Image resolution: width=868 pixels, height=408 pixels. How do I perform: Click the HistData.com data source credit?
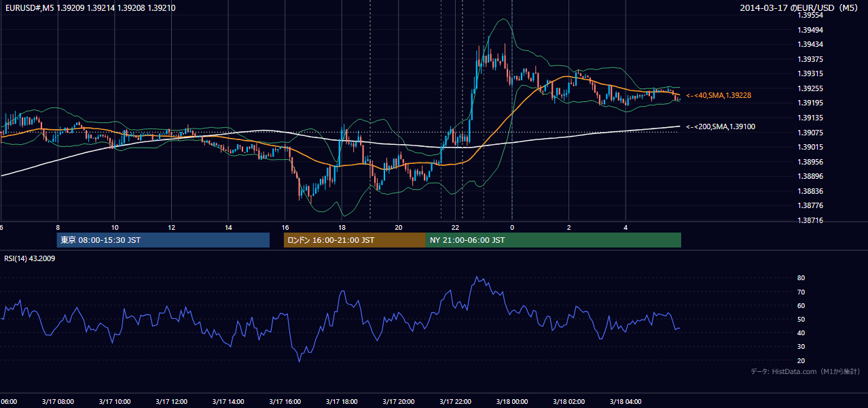[x=806, y=371]
